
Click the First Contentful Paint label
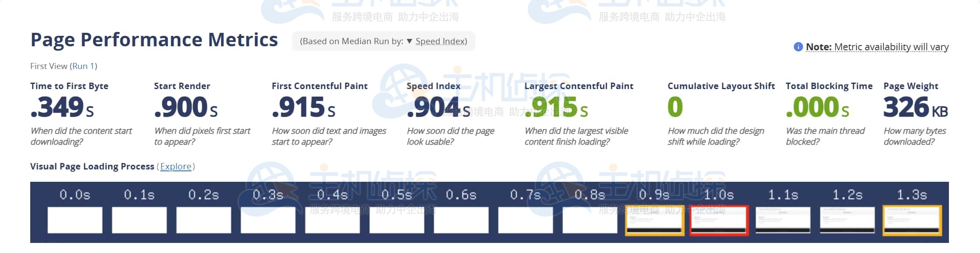pyautogui.click(x=320, y=86)
